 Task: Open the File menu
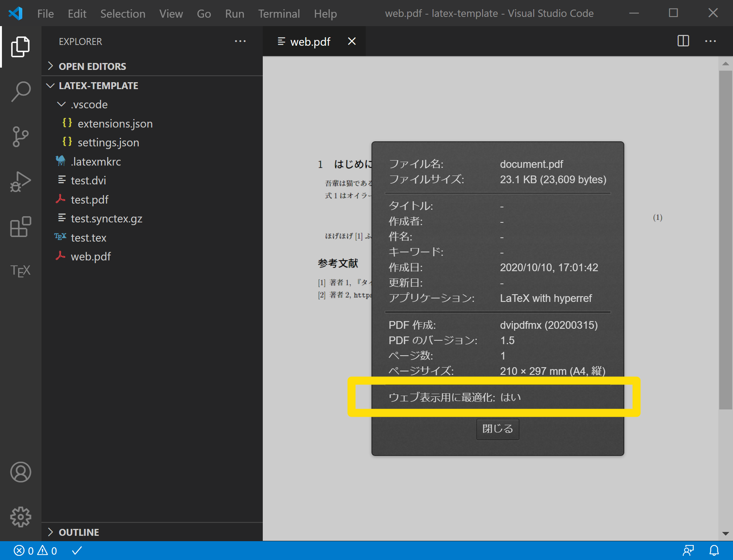click(45, 14)
